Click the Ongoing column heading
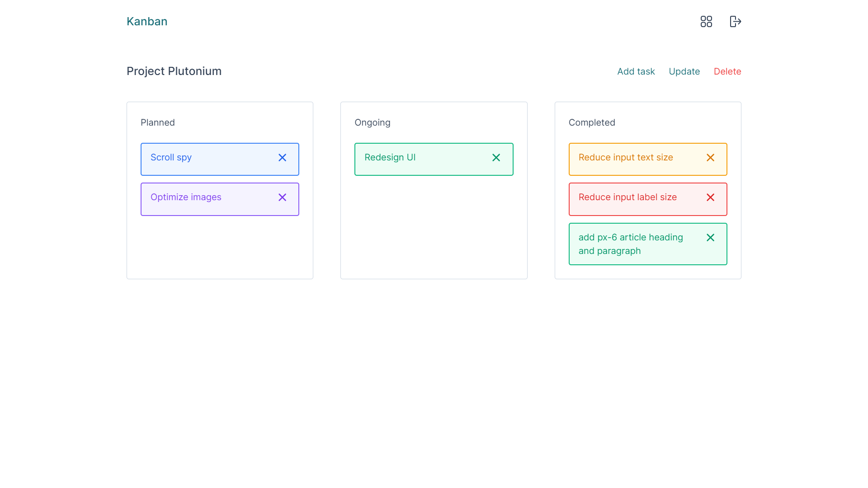The height and width of the screenshot is (488, 868). click(x=372, y=122)
